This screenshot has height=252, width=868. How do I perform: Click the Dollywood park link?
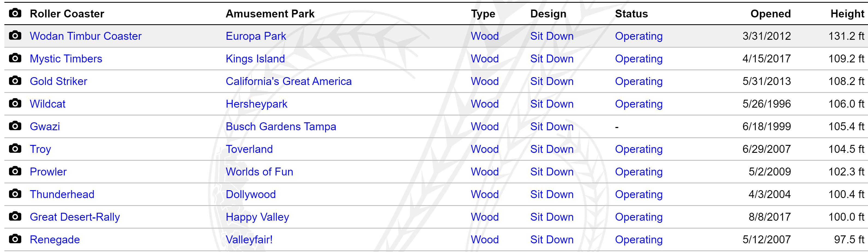(251, 195)
